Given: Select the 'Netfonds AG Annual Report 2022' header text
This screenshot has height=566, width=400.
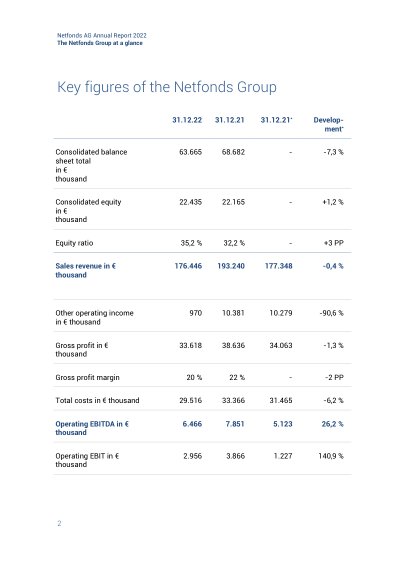Looking at the screenshot, I should click(102, 35).
